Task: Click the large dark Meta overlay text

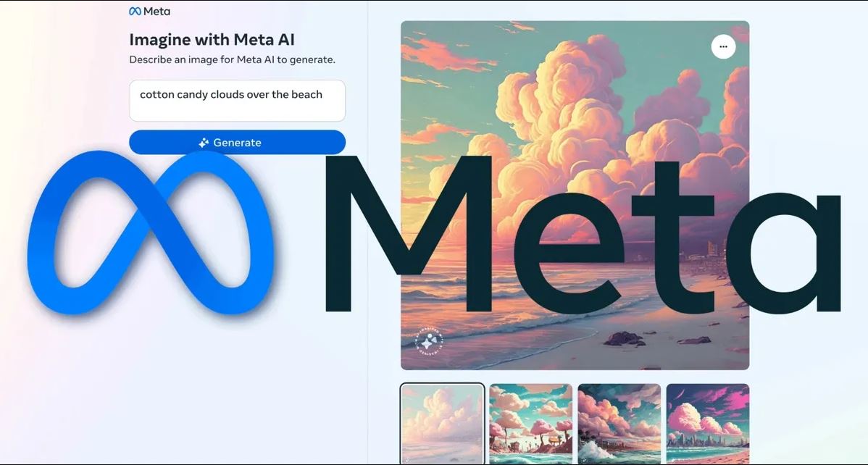Action: [x=581, y=235]
